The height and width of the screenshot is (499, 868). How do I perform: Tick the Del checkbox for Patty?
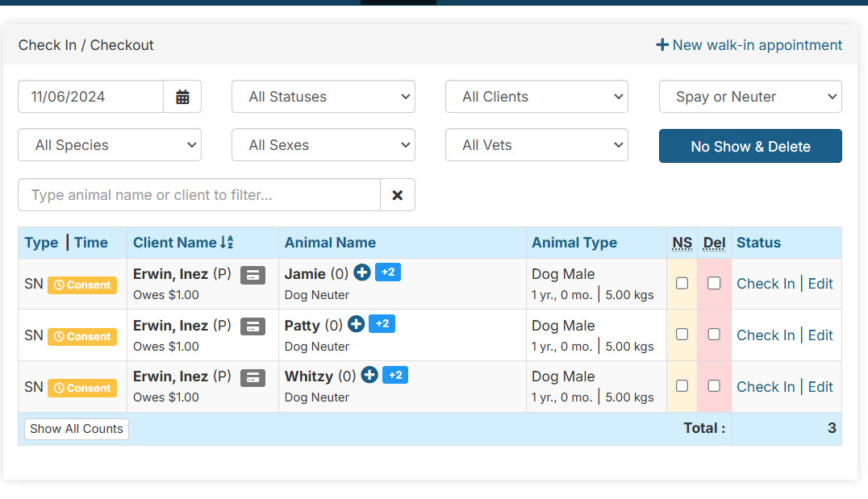(714, 334)
